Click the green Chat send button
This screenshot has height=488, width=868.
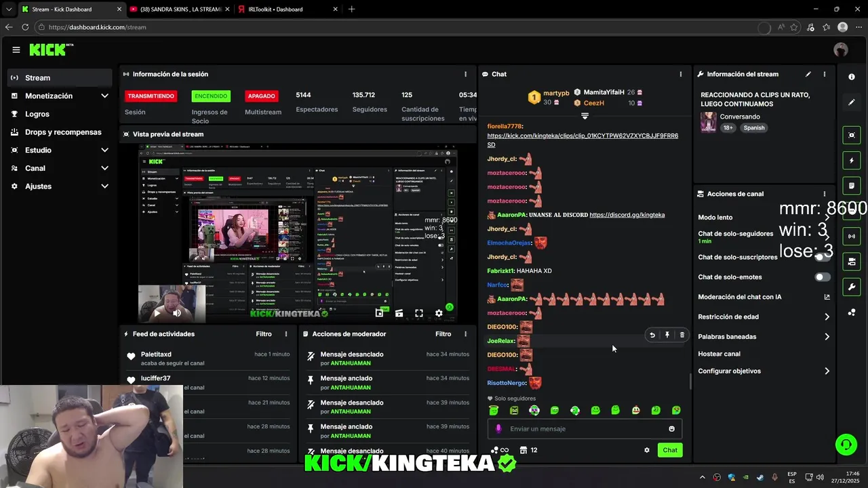670,450
